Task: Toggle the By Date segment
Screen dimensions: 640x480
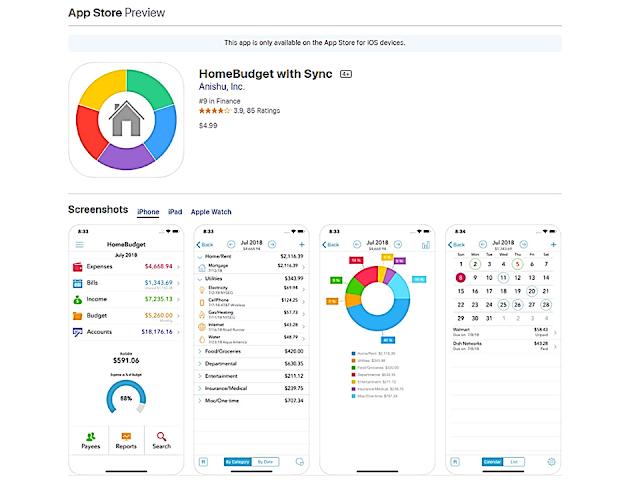Action: pyautogui.click(x=265, y=462)
